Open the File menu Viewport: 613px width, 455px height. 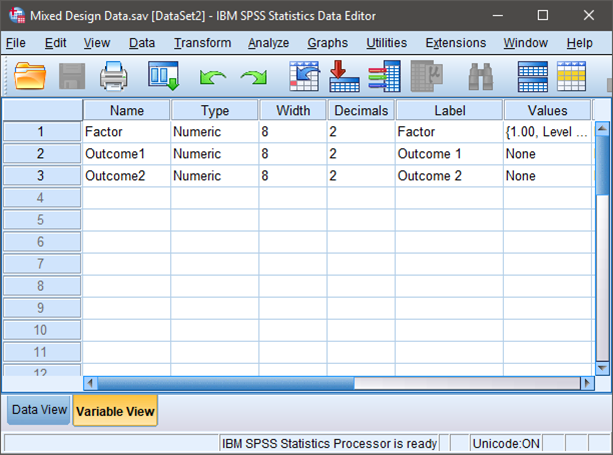(x=16, y=43)
